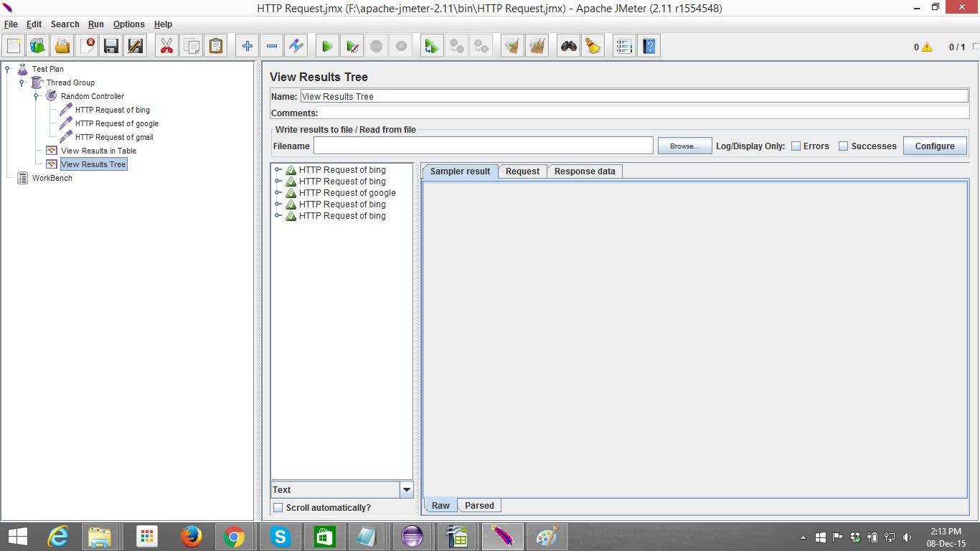Viewport: 980px width, 551px height.
Task: Click the Open file folder toolbar icon
Action: 62,47
